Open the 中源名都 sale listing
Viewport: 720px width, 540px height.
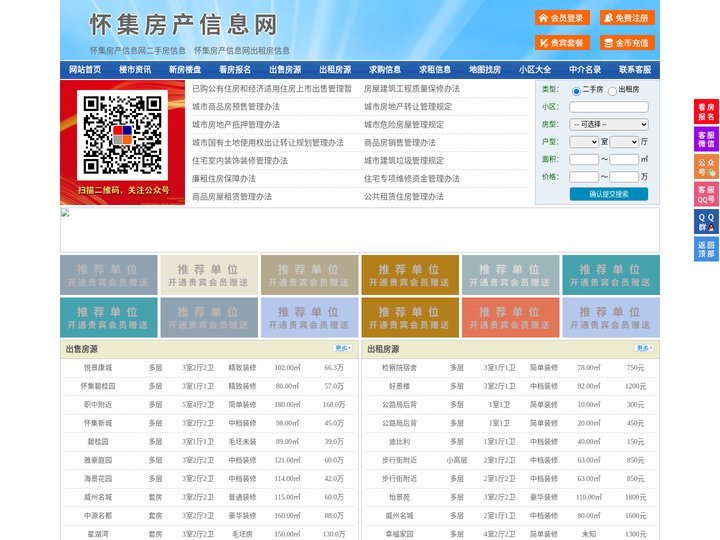[98, 516]
